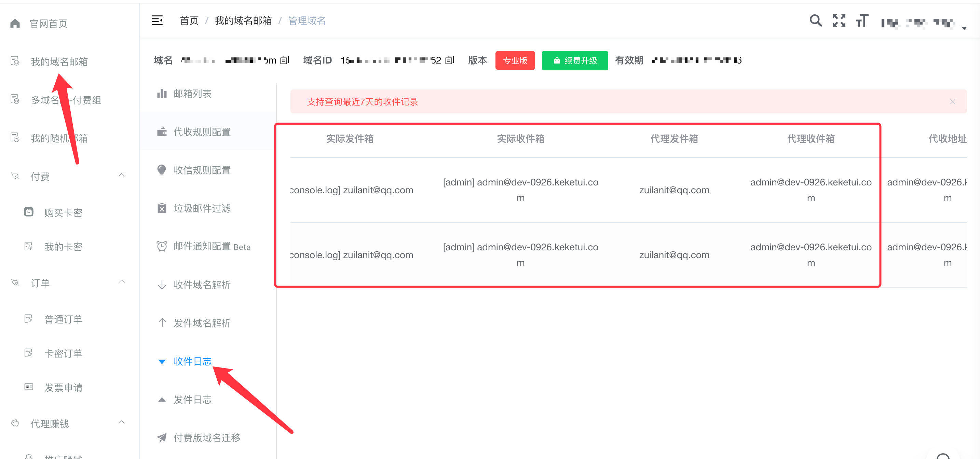Click the 付费版域名迁移 paper plane icon
This screenshot has height=459, width=980.
point(162,438)
